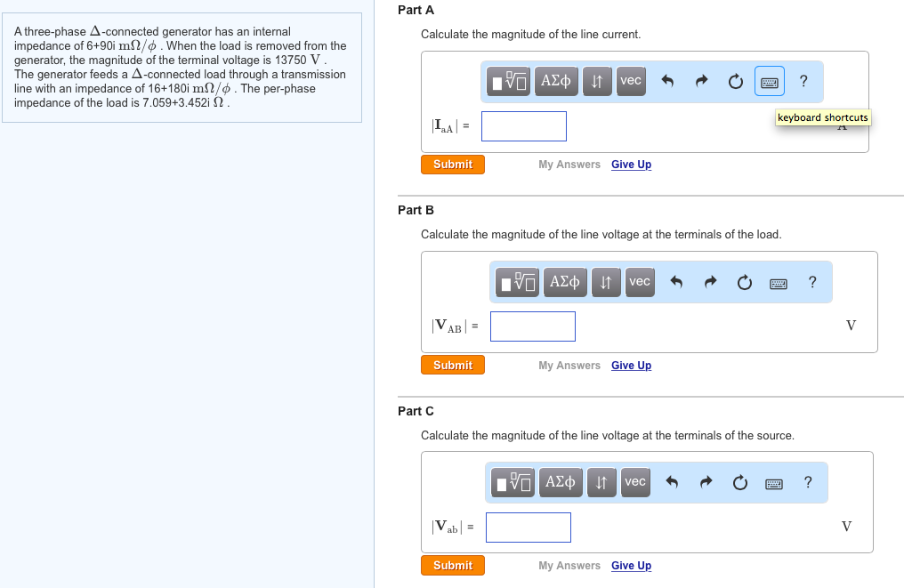Viewport: 904px width, 588px height.
Task: Click the |IaA| answer input box
Action: (x=523, y=125)
